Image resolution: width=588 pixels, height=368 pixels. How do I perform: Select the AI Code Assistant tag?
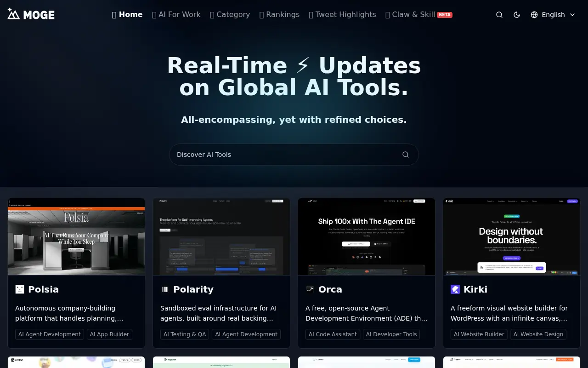[x=333, y=334]
